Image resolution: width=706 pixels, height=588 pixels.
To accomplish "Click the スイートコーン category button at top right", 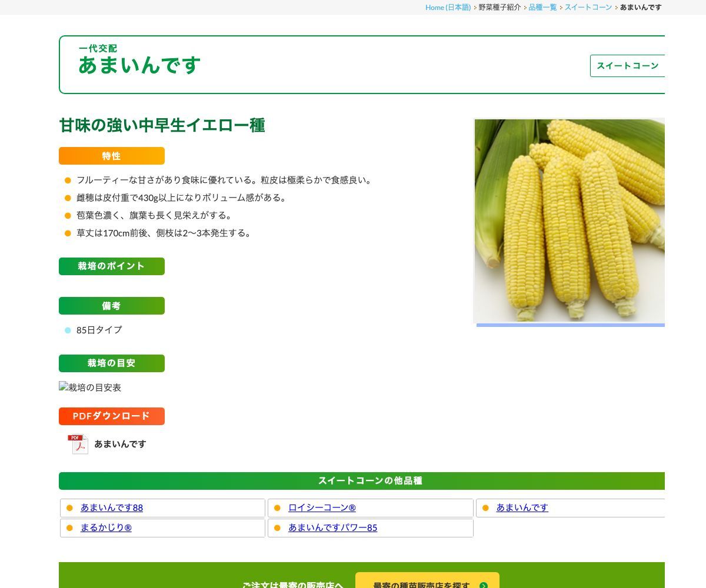I will (x=628, y=66).
